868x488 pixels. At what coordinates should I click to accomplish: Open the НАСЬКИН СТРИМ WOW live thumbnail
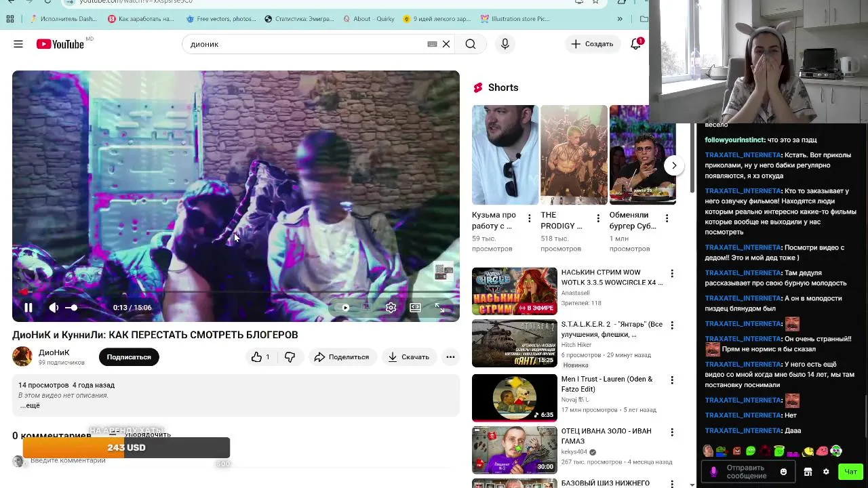coord(515,291)
